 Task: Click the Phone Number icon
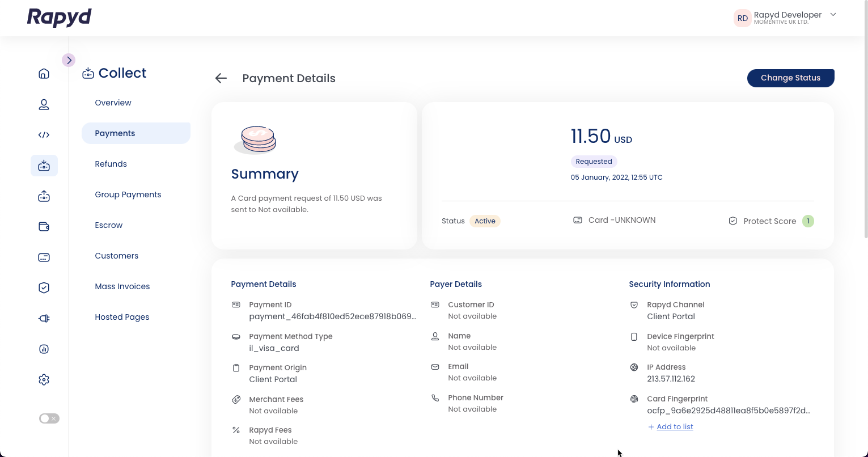435,397
